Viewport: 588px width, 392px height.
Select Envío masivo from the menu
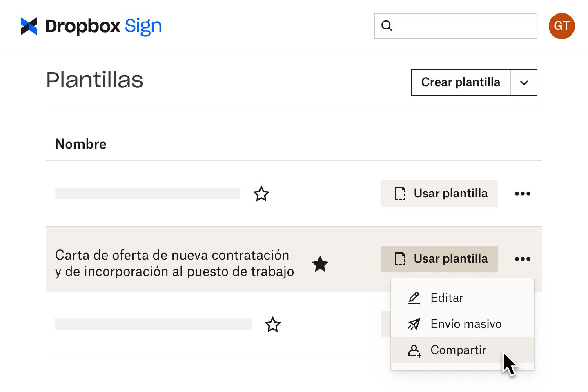(466, 324)
